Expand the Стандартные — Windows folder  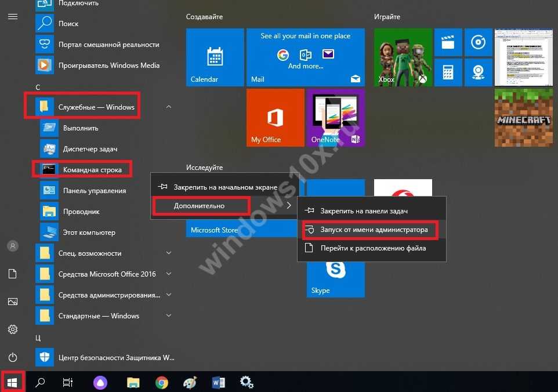click(168, 316)
